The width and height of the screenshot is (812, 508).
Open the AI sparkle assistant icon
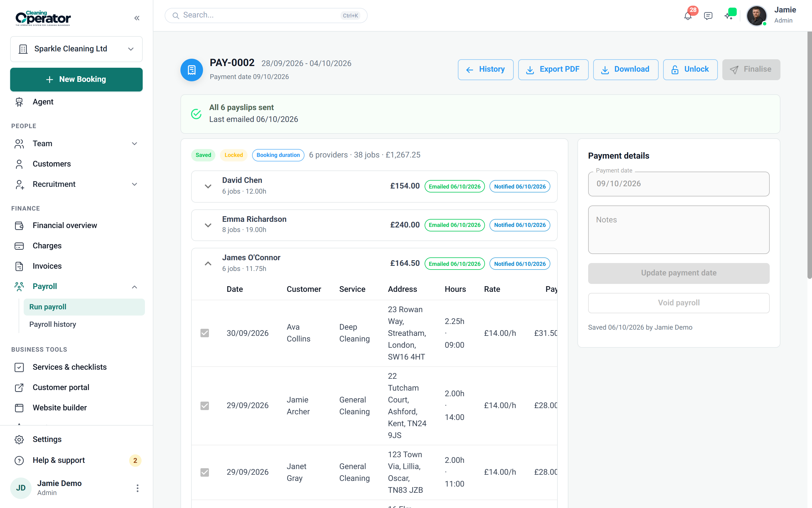pos(728,16)
